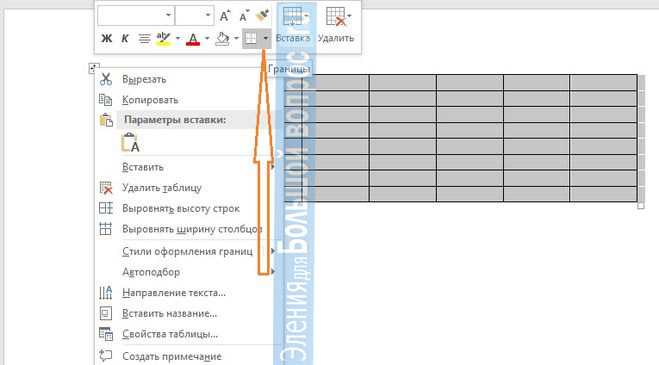Click the Keep Text Only paste icon
The height and width of the screenshot is (365, 659).
[x=130, y=143]
